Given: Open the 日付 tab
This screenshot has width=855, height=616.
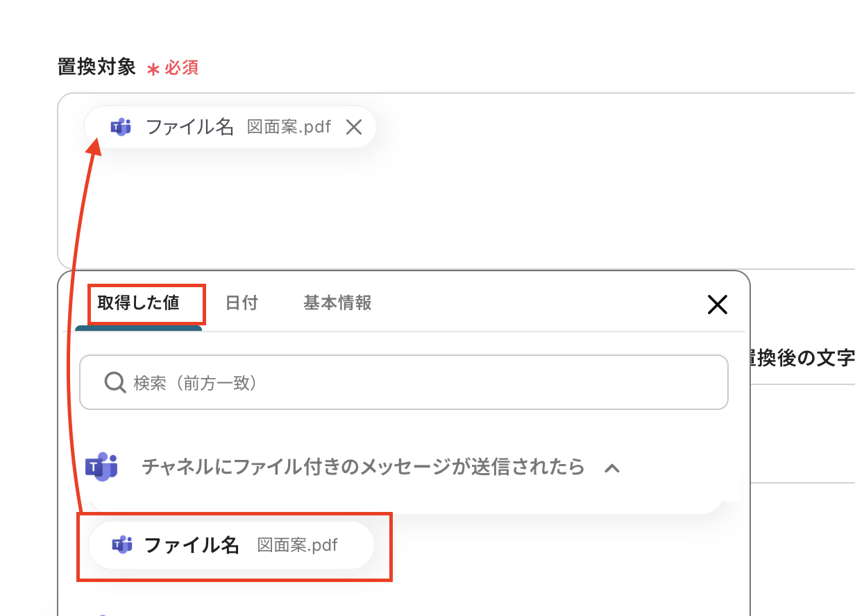Looking at the screenshot, I should click(x=242, y=303).
